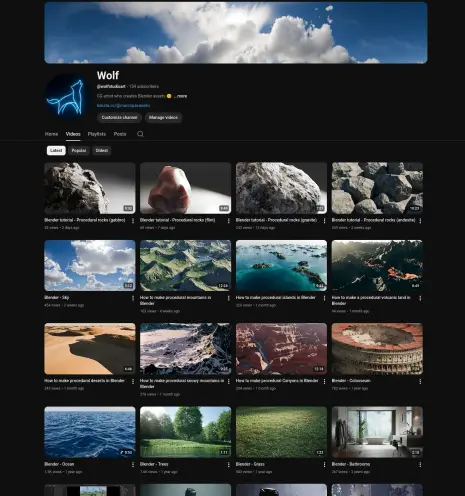This screenshot has height=496, width=465.
Task: Click the Wolf channel avatar
Action: (x=66, y=96)
